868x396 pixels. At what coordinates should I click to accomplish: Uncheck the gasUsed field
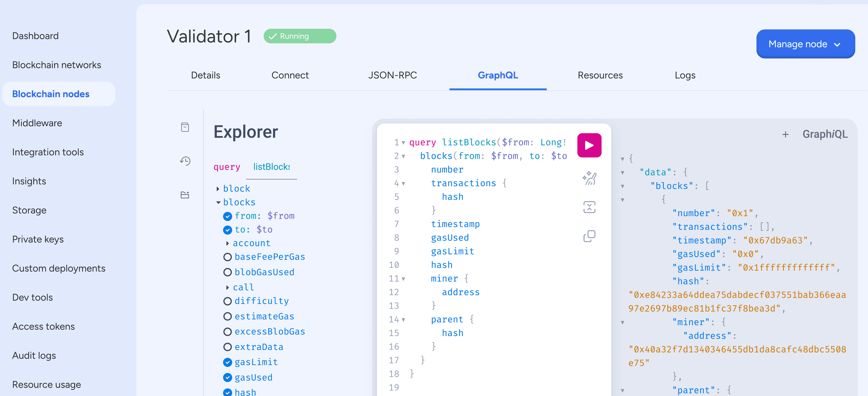pos(227,377)
